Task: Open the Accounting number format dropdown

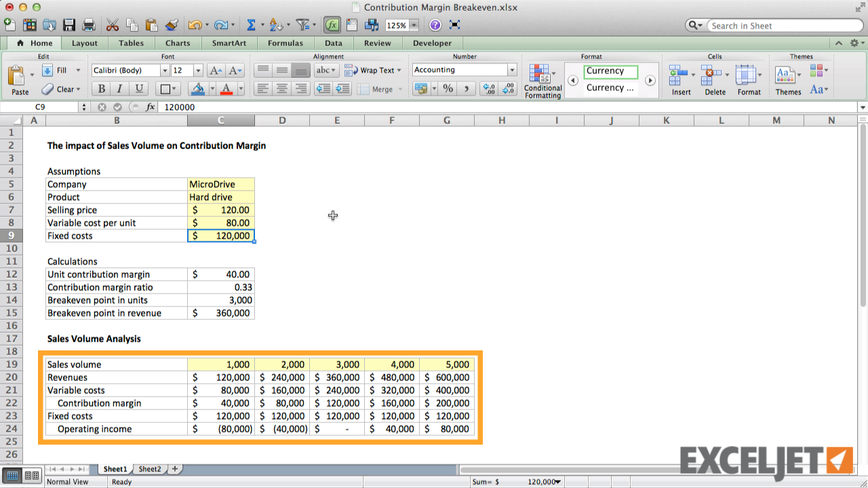Action: click(511, 69)
